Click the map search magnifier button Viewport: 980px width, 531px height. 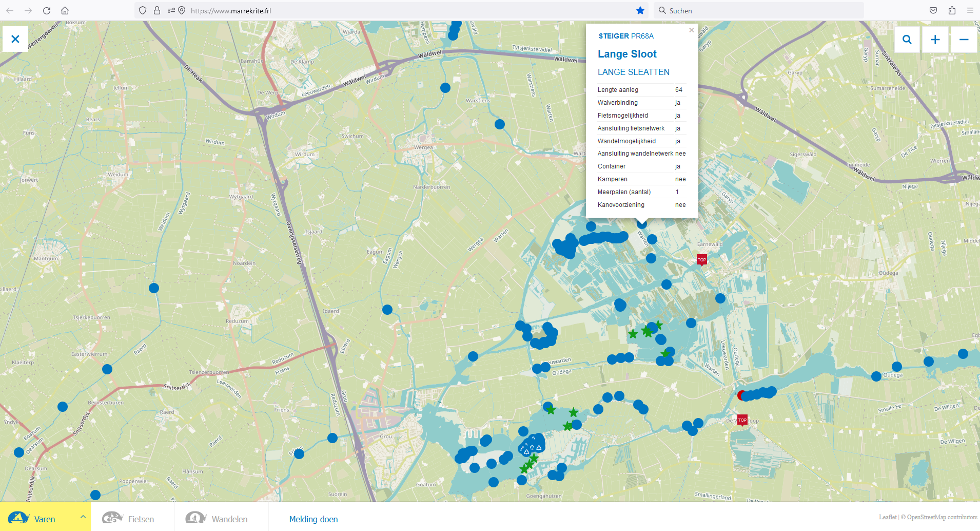point(907,40)
